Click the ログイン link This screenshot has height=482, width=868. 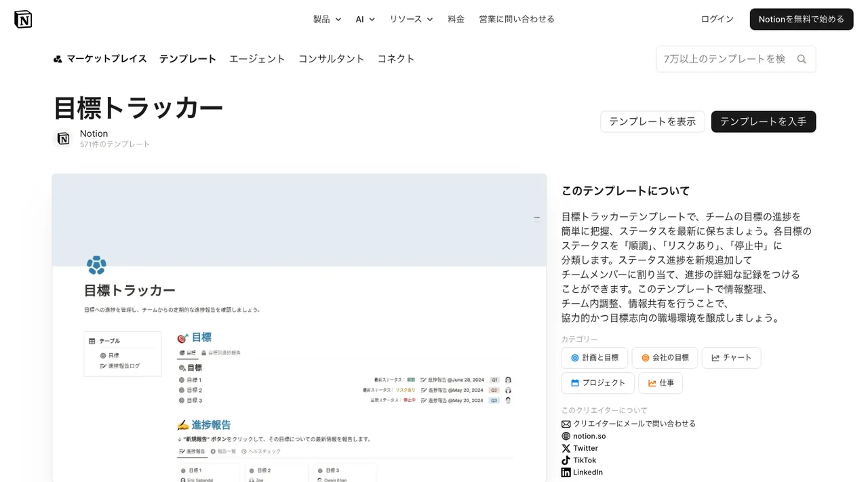pos(717,19)
